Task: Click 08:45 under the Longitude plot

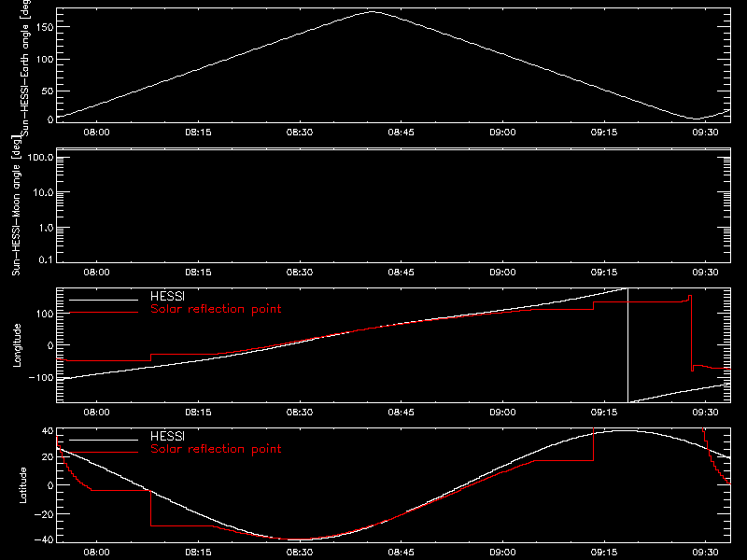Action: (402, 413)
